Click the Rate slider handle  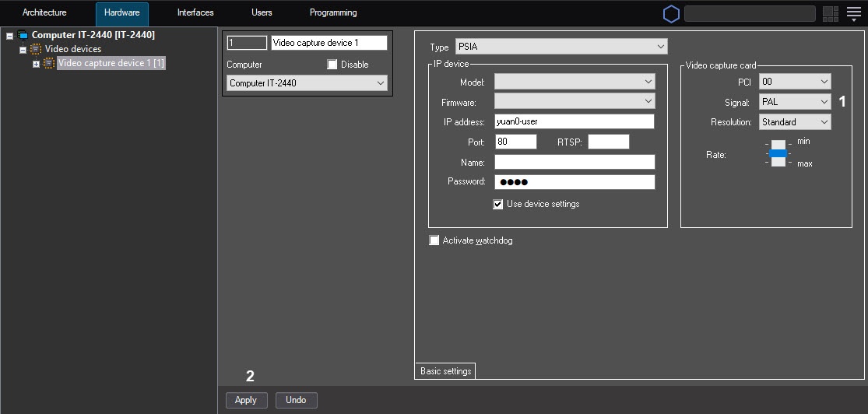pos(778,153)
